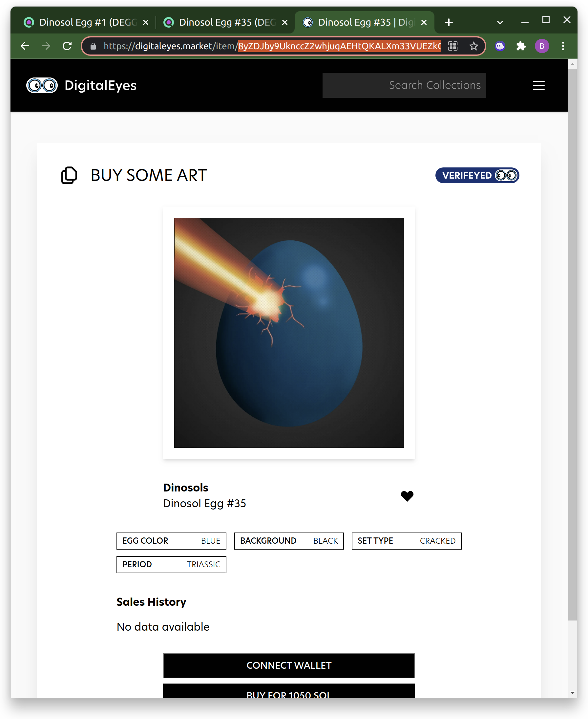This screenshot has height=719, width=588.
Task: Click the browser back arrow
Action: (25, 46)
